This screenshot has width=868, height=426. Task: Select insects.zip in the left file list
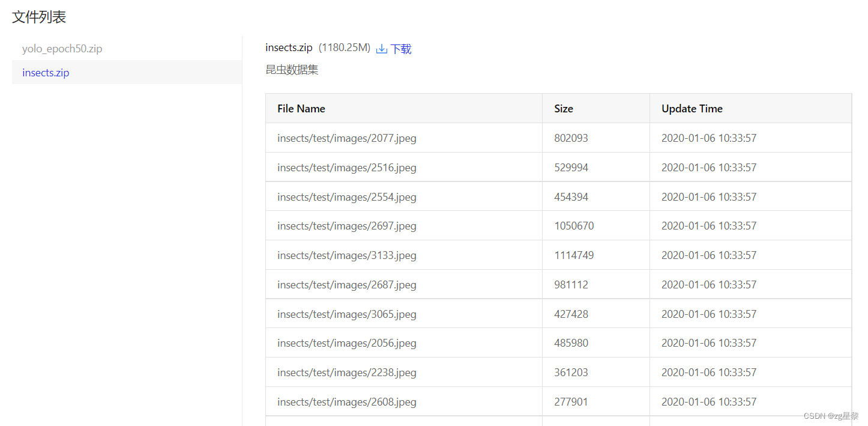[x=127, y=73]
